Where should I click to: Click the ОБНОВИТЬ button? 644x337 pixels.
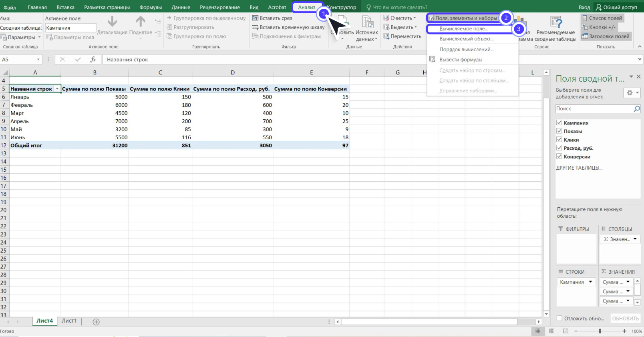coord(625,319)
